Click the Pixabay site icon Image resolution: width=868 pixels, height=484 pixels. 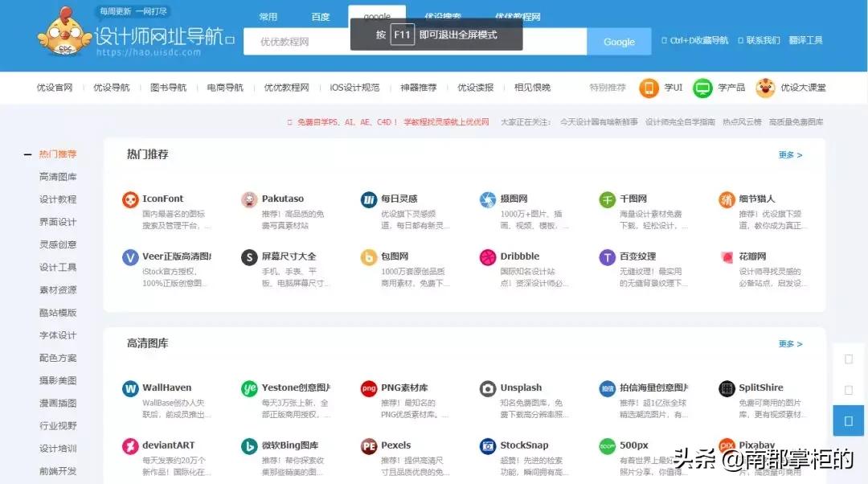point(726,445)
